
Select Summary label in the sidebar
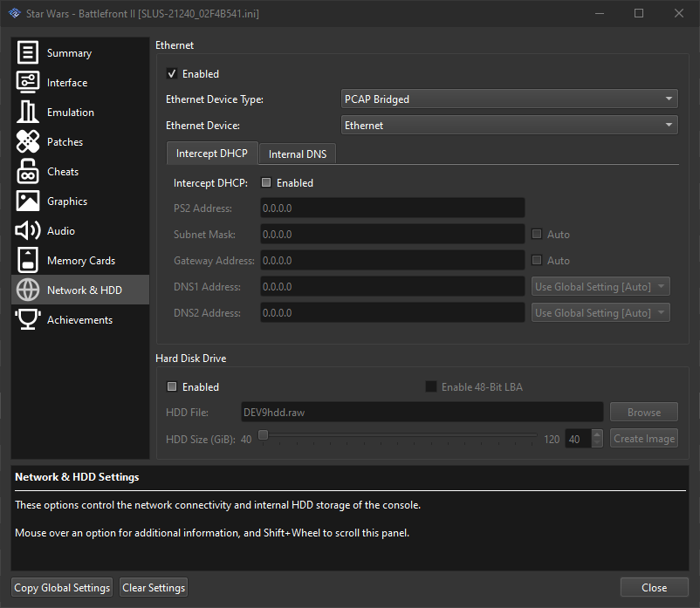pos(69,53)
